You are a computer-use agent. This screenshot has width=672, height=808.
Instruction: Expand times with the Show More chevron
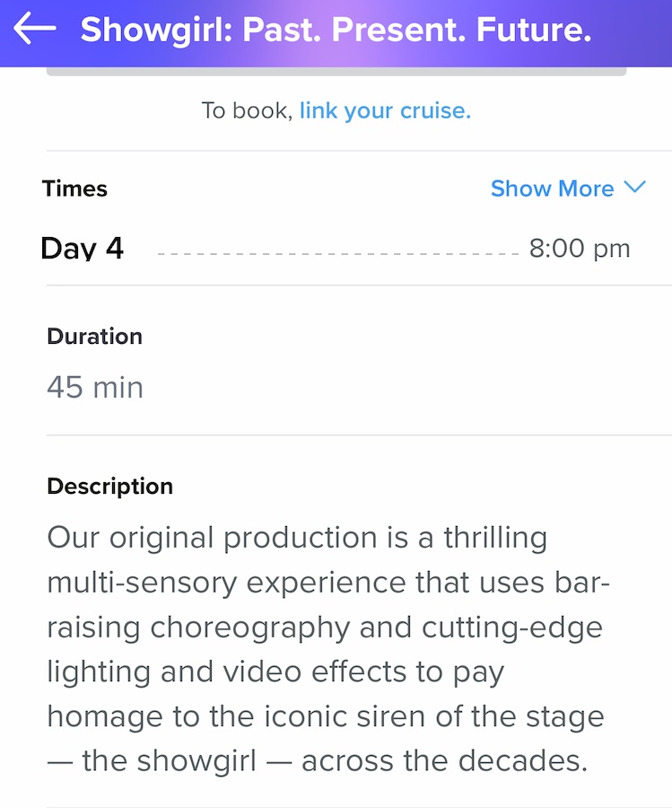[634, 187]
